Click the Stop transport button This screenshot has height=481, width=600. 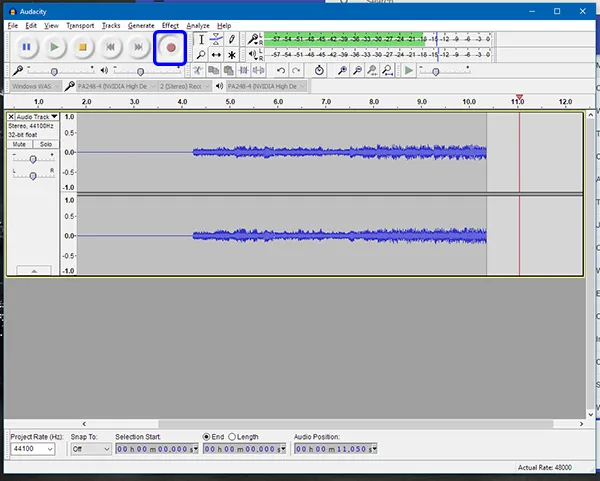tap(82, 47)
